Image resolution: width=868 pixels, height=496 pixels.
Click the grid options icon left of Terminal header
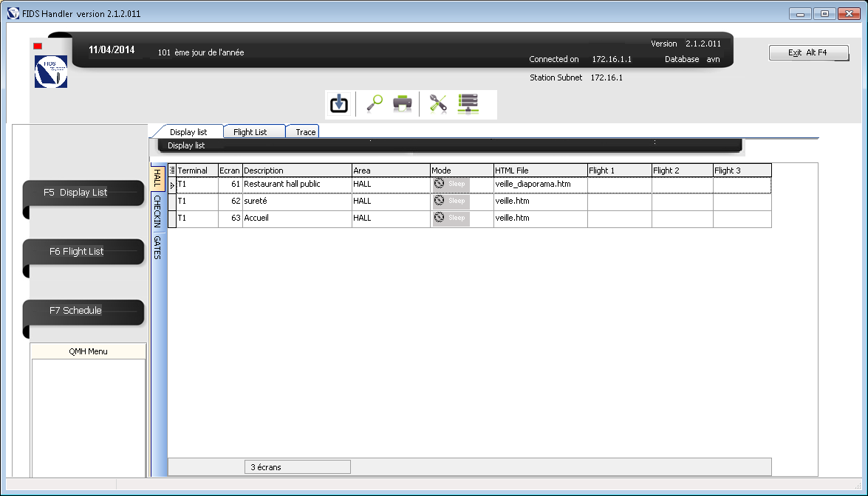point(172,170)
